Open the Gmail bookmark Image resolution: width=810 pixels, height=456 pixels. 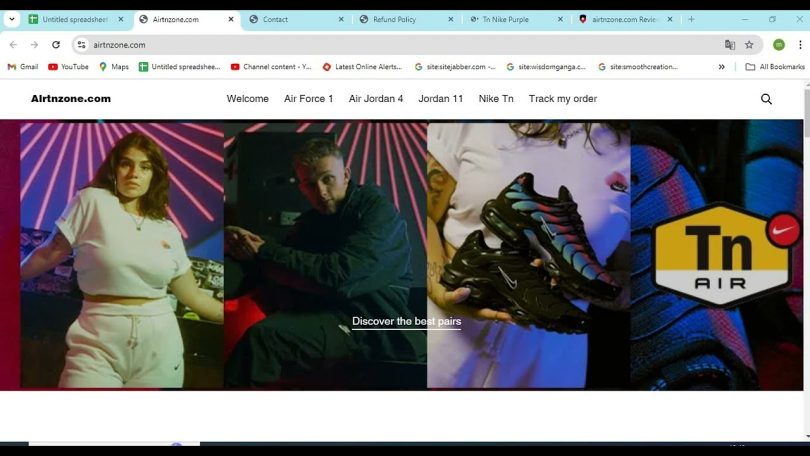click(x=23, y=67)
